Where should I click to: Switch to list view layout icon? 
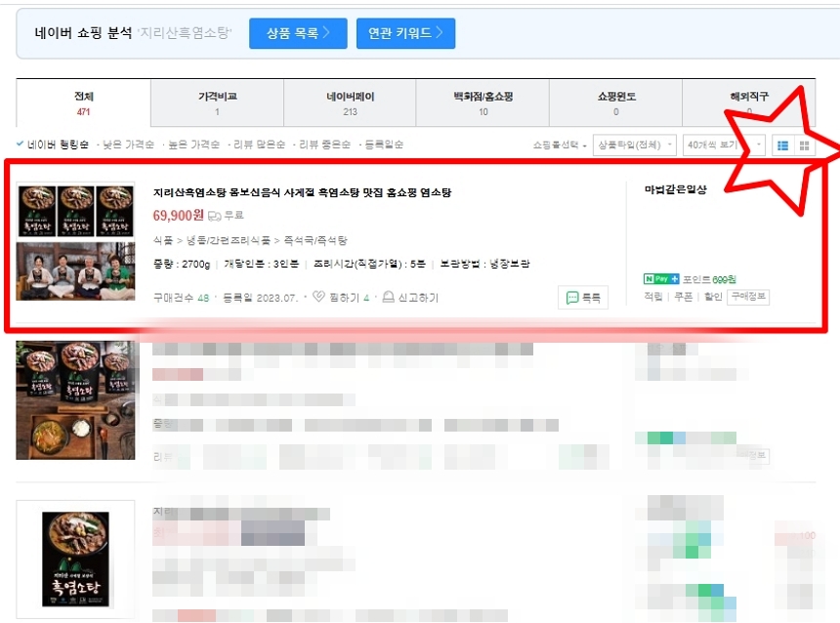[782, 145]
